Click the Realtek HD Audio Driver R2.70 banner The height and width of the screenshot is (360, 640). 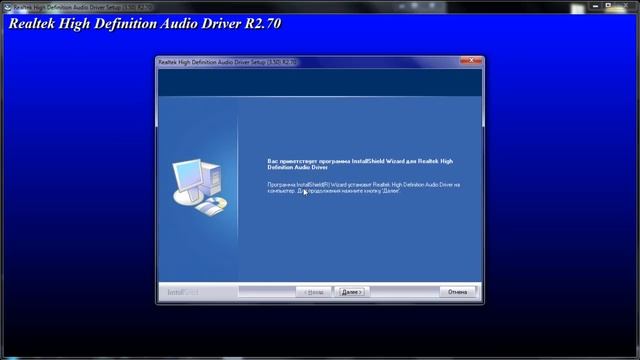coord(145,24)
